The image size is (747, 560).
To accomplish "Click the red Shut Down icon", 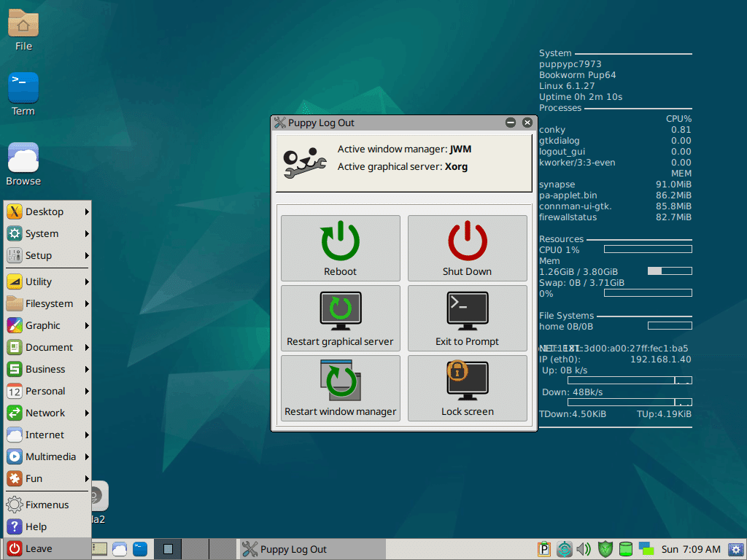I will coord(468,241).
